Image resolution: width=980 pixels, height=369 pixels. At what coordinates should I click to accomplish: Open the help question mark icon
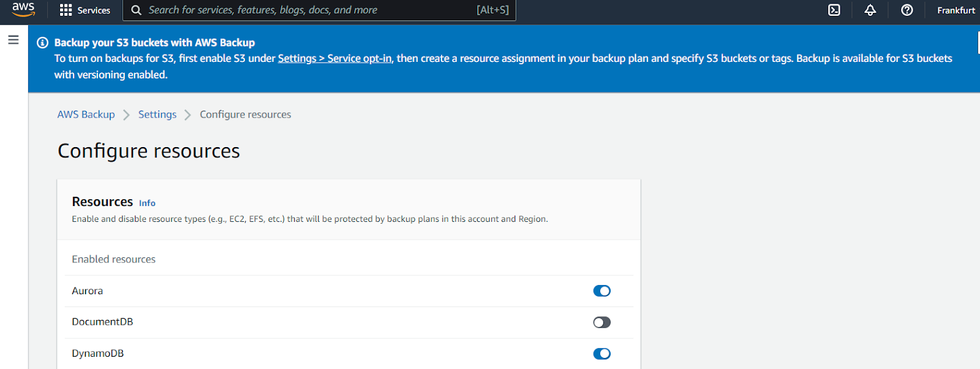coord(907,10)
